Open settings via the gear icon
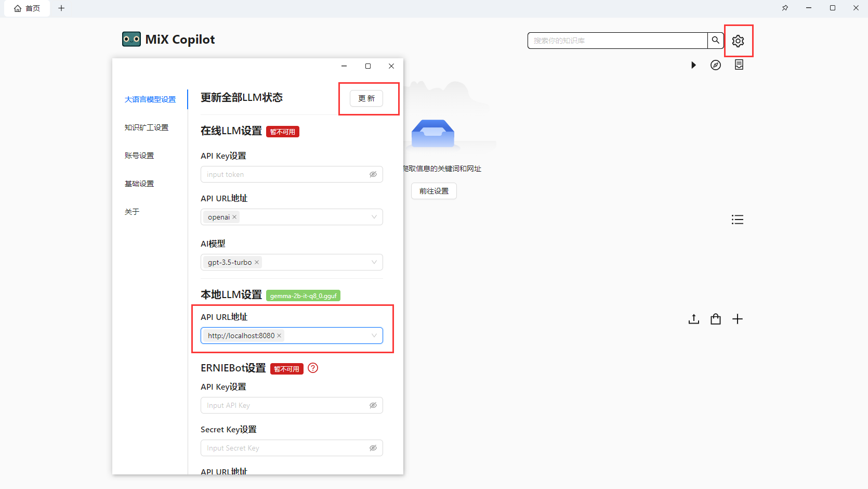The width and height of the screenshot is (868, 489). (x=738, y=41)
